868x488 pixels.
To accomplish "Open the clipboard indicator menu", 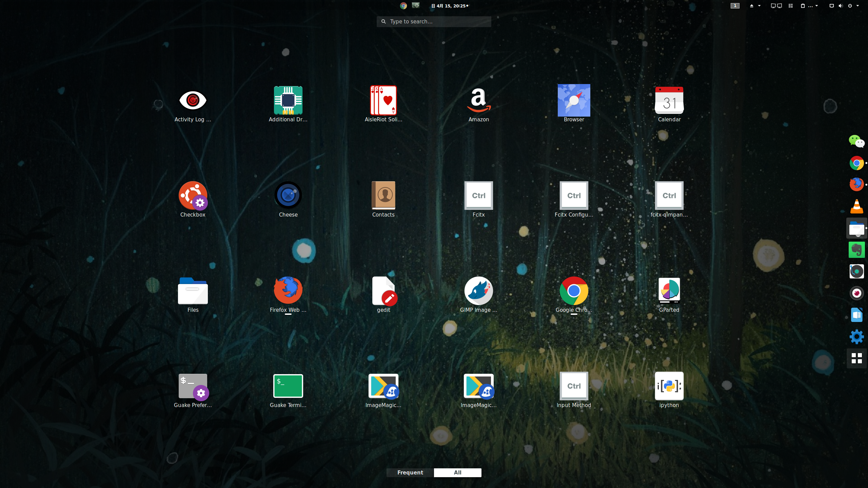I will [809, 6].
